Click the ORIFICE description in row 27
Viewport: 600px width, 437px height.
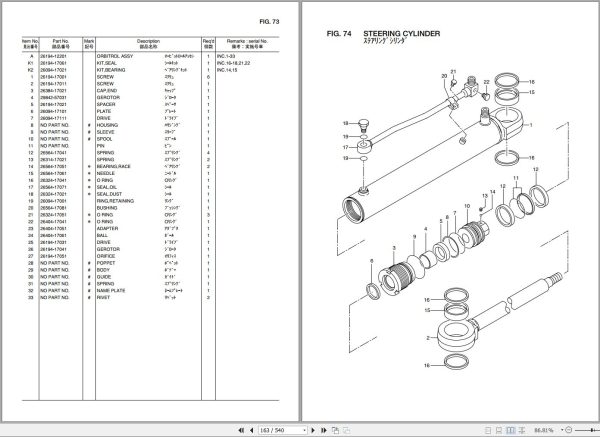106,256
